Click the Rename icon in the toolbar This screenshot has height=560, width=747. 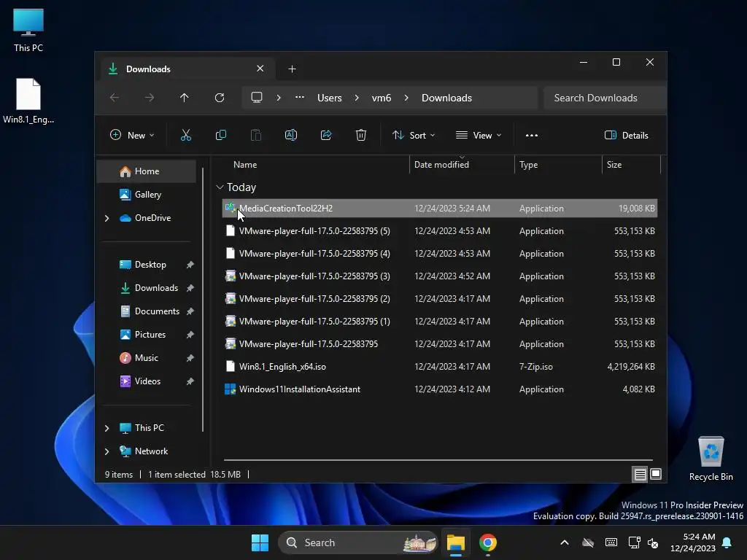290,135
